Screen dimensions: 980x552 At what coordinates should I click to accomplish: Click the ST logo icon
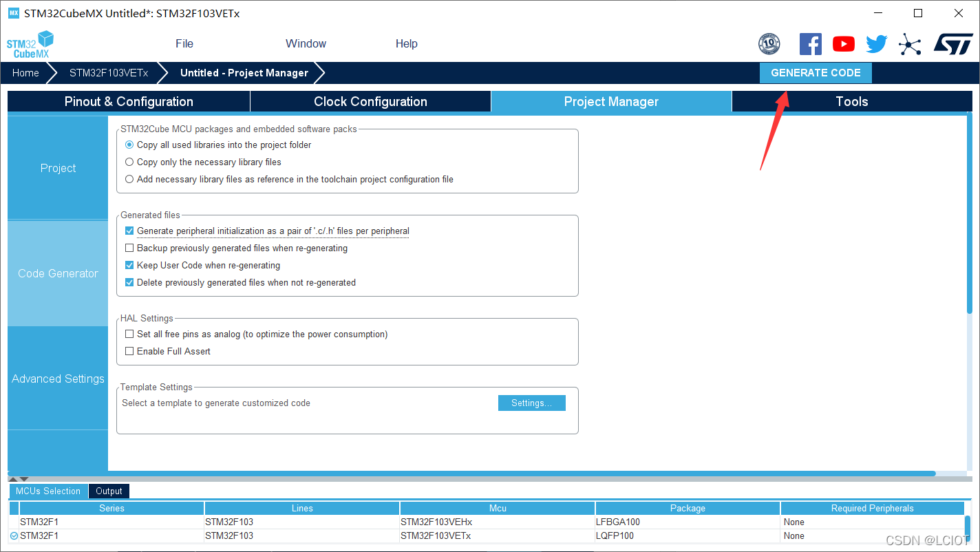(953, 44)
